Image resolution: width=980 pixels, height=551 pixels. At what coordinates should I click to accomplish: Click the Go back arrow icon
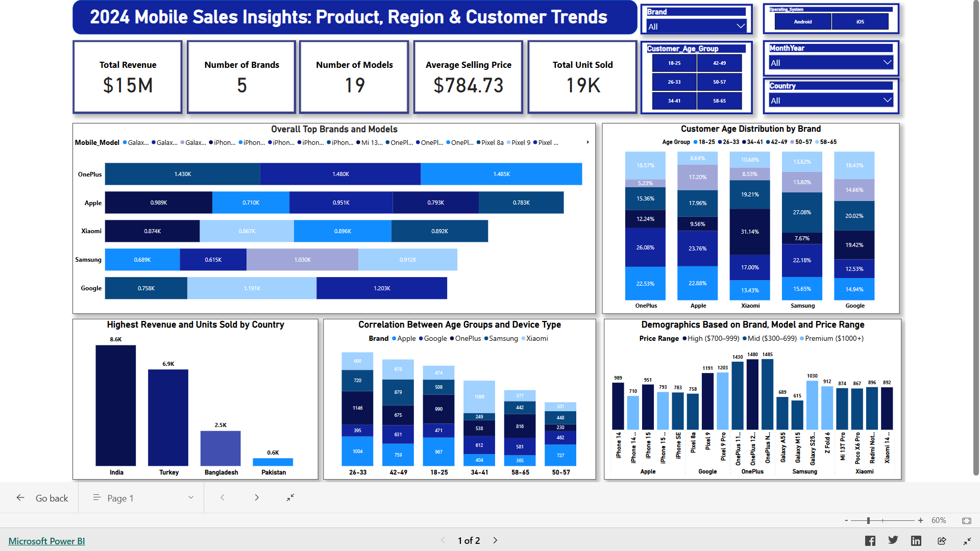20,497
